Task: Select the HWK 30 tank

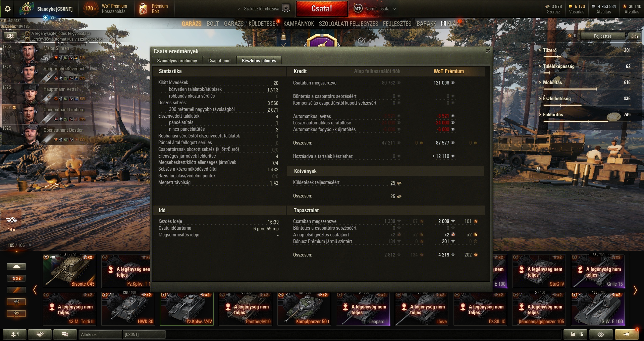Action: 128,308
